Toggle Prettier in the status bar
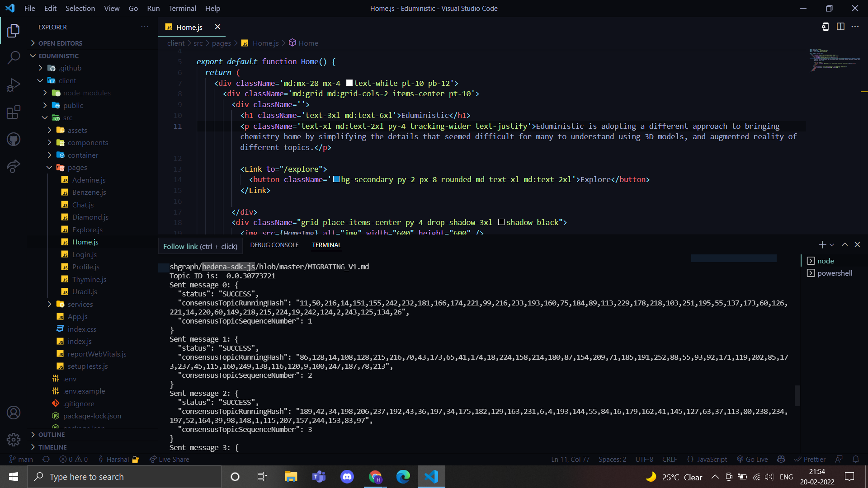The image size is (868, 488). [810, 459]
